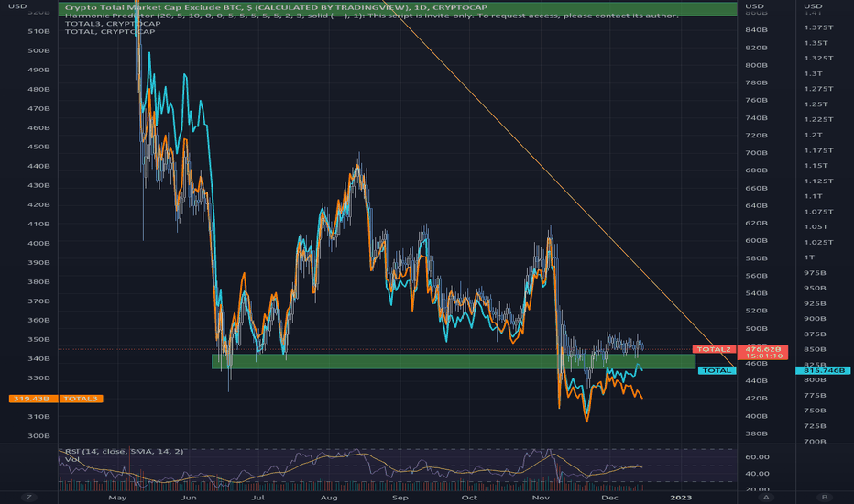Select the Crypto Total Market Cap Exclude BTC legend
Image resolution: width=854 pixels, height=504 pixels.
pyautogui.click(x=276, y=7)
